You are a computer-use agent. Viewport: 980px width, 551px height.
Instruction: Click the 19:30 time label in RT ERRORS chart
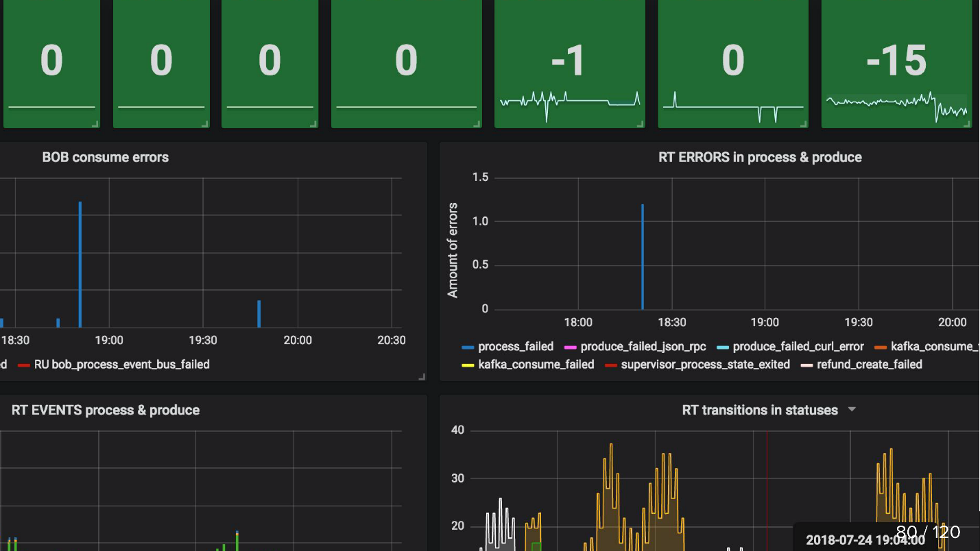(x=859, y=322)
